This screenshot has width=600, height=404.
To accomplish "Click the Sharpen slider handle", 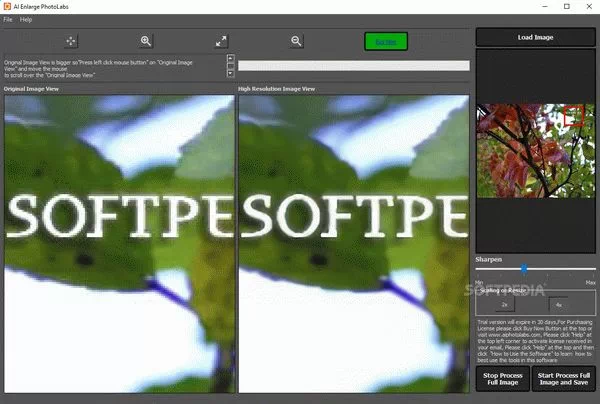I will point(524,269).
